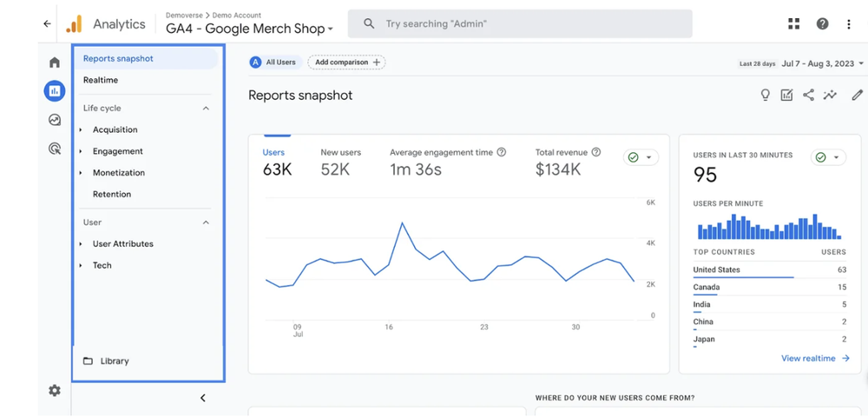
Task: Share this report icon
Action: click(x=808, y=96)
